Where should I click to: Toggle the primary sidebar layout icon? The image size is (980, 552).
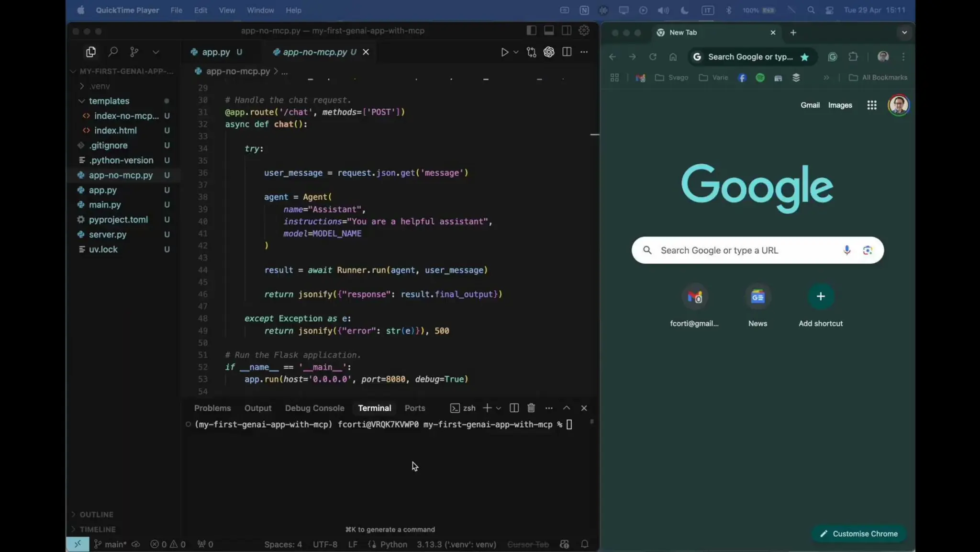tap(531, 31)
